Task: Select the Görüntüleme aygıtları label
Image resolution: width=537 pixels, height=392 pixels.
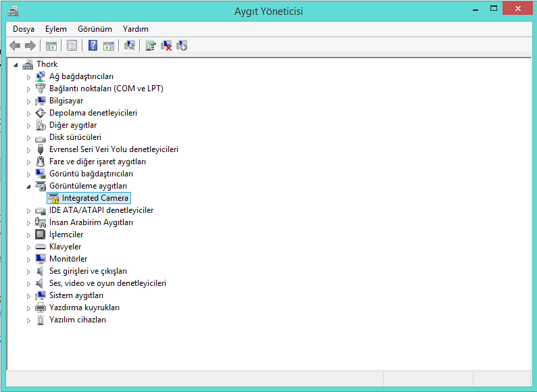Action: (88, 186)
